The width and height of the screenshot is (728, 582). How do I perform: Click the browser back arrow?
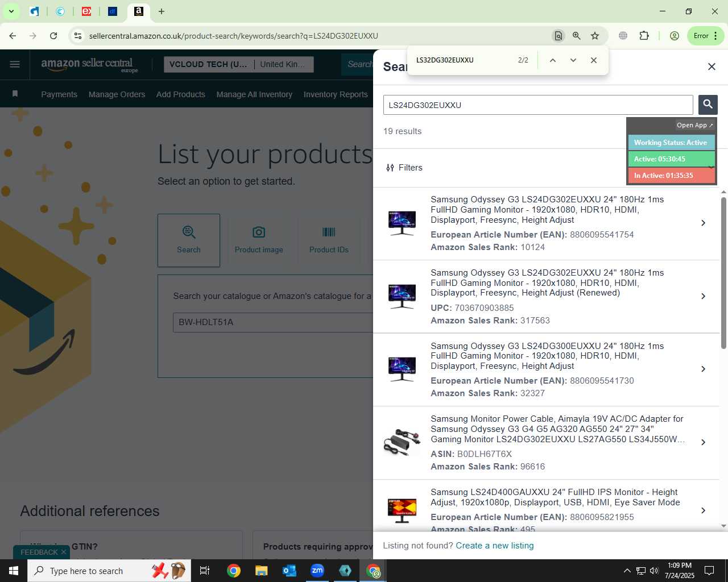pyautogui.click(x=13, y=36)
